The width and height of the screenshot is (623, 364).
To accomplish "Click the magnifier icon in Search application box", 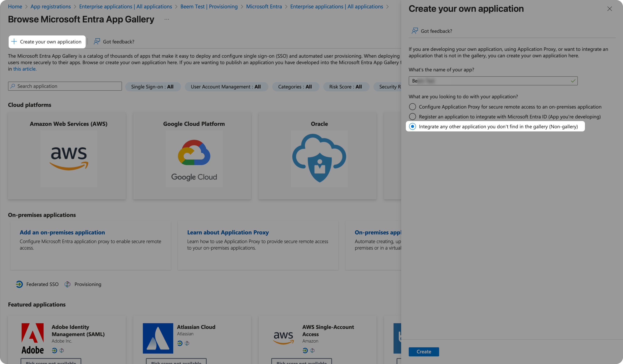I will 13,86.
